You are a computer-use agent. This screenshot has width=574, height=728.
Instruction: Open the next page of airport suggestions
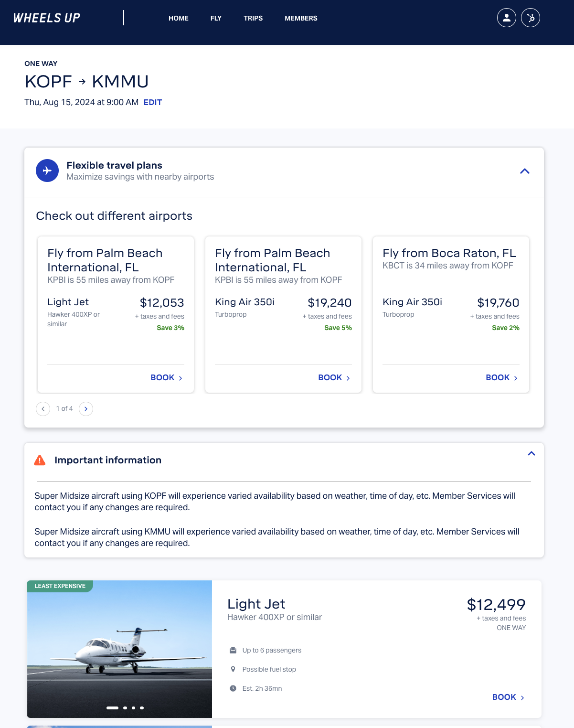pos(86,409)
